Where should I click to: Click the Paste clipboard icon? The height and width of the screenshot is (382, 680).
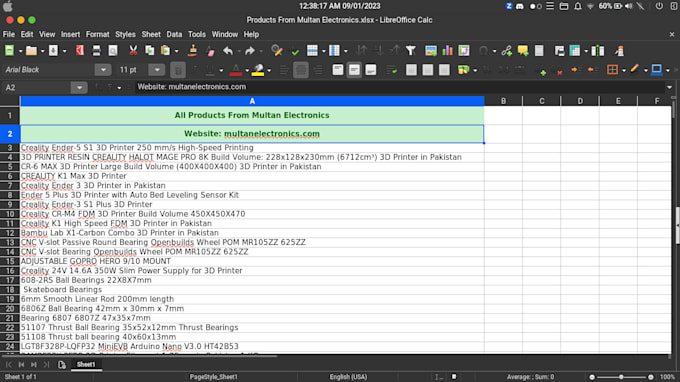(166, 51)
